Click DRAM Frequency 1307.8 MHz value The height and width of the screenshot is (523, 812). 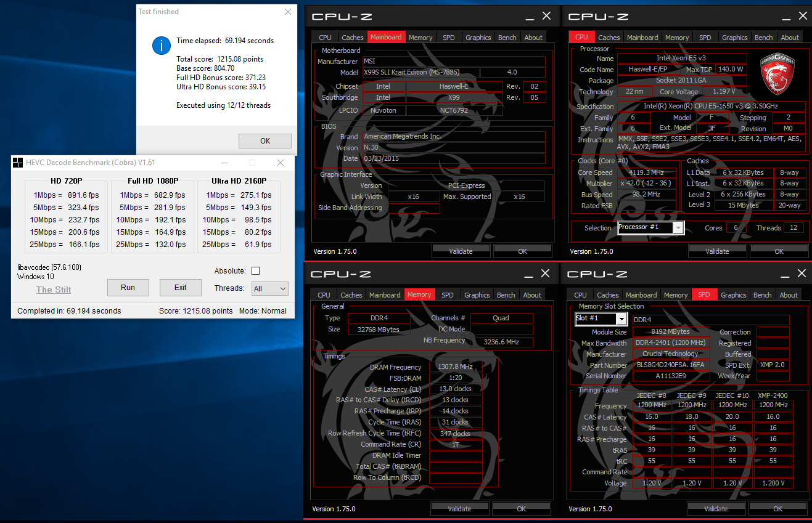click(456, 367)
